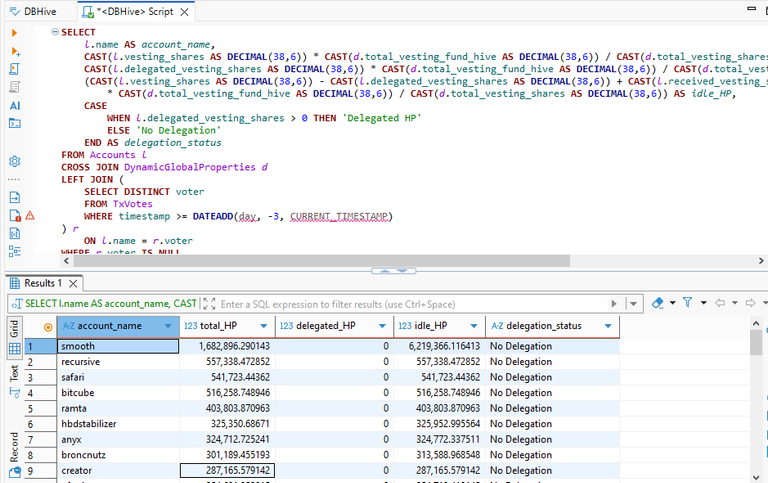Click the 'smooth' account name cell

[x=118, y=346]
